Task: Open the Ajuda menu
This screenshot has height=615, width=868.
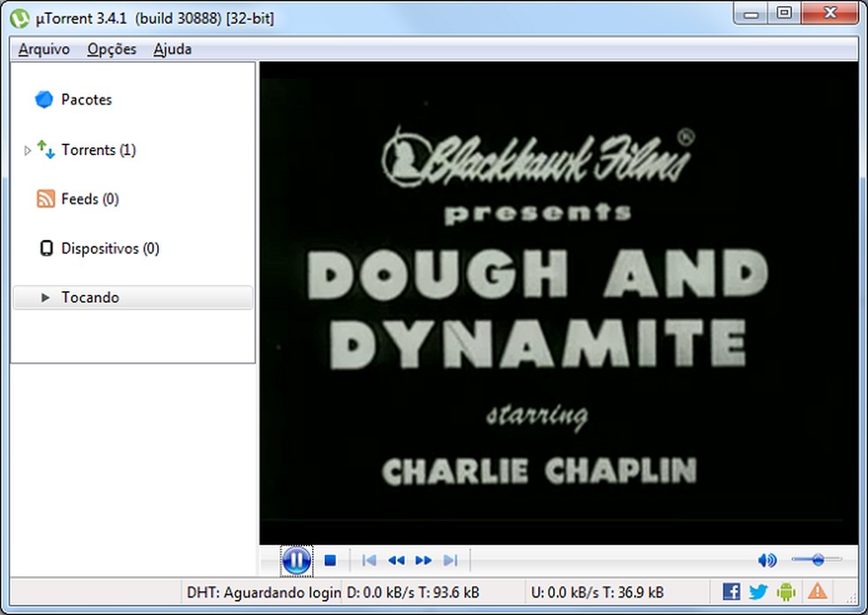Action: [x=172, y=49]
